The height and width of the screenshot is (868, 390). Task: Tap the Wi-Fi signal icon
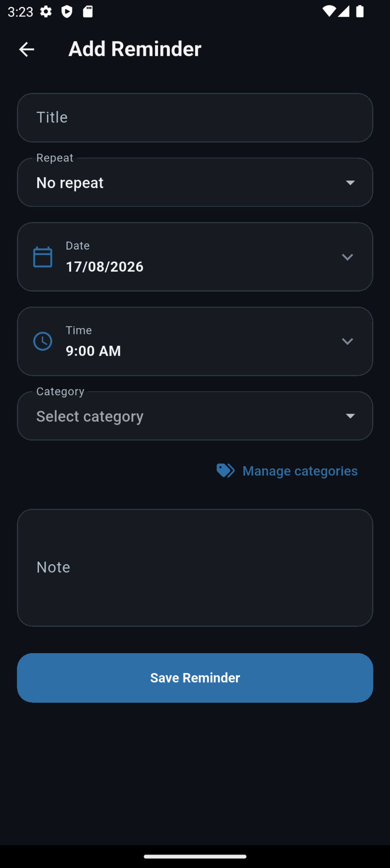329,11
